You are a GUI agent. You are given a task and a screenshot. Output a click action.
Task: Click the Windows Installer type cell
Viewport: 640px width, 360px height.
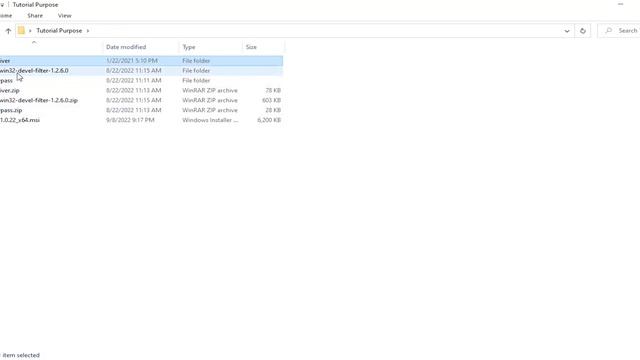click(x=210, y=120)
